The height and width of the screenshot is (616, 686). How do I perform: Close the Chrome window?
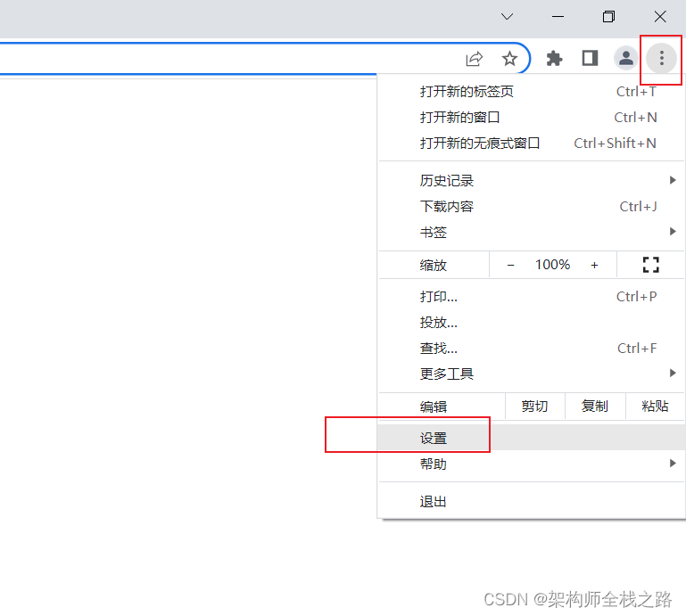(x=660, y=17)
